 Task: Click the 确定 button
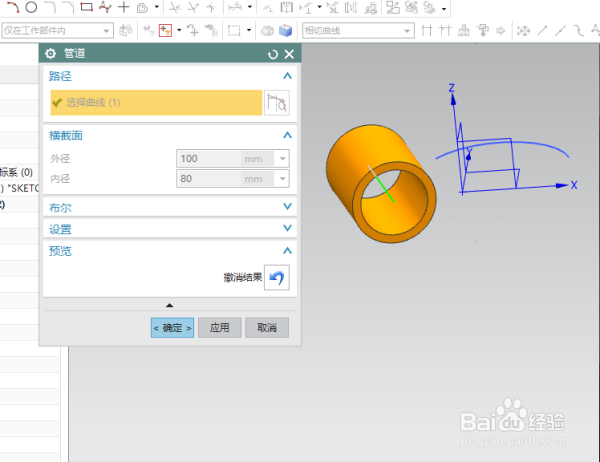(x=172, y=328)
